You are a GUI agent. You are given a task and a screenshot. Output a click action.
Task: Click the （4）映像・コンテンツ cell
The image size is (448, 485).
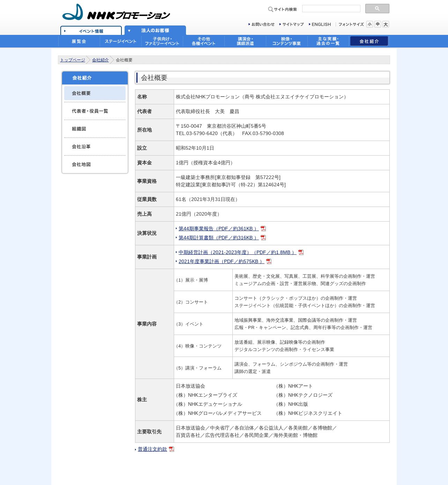pyautogui.click(x=203, y=346)
